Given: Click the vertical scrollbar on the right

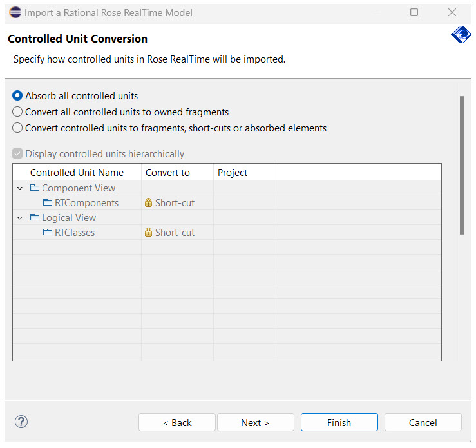Looking at the screenshot, I should [461, 164].
